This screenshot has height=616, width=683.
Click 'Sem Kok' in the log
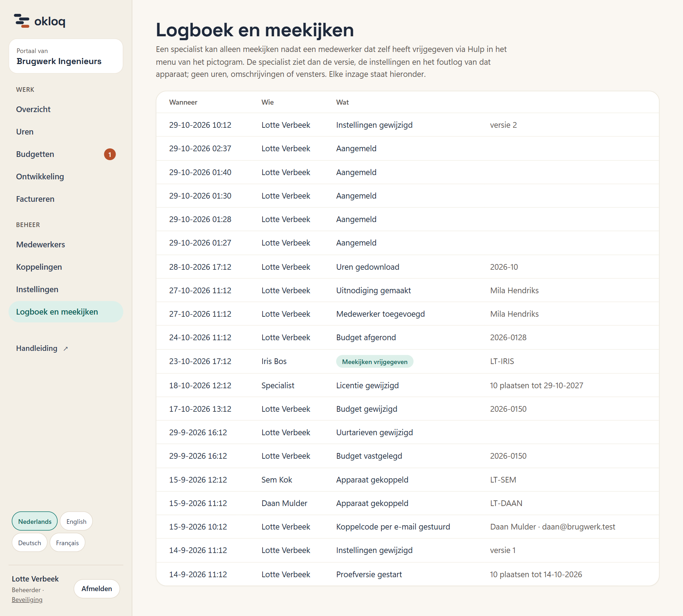(x=277, y=480)
